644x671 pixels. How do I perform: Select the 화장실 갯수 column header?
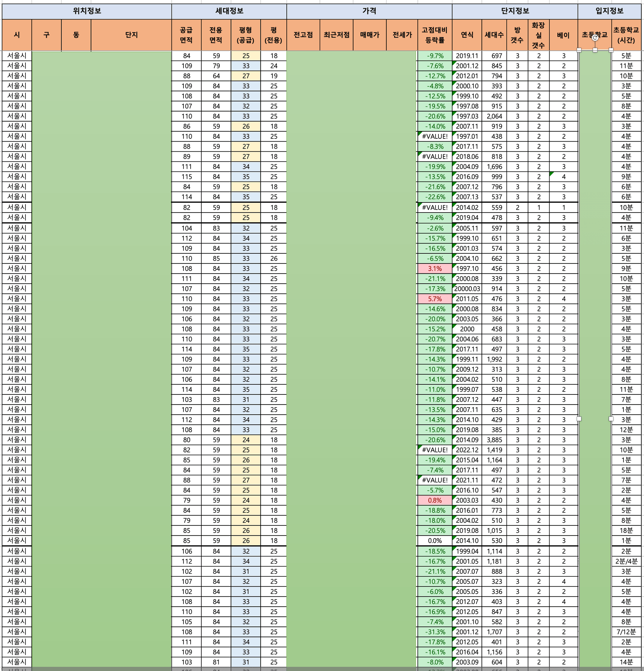coord(539,35)
